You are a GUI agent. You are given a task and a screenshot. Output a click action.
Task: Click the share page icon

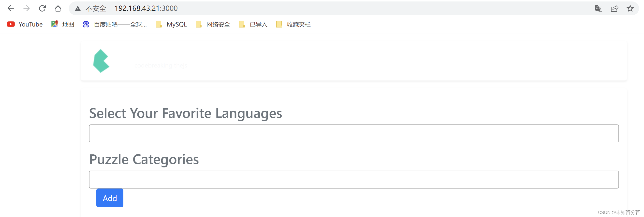[x=614, y=9]
